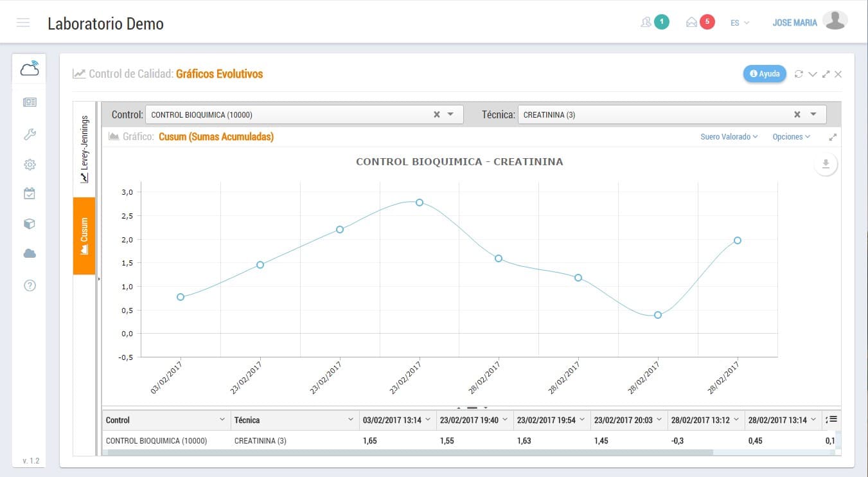Open the hamburger menu
The image size is (868, 477).
[23, 23]
